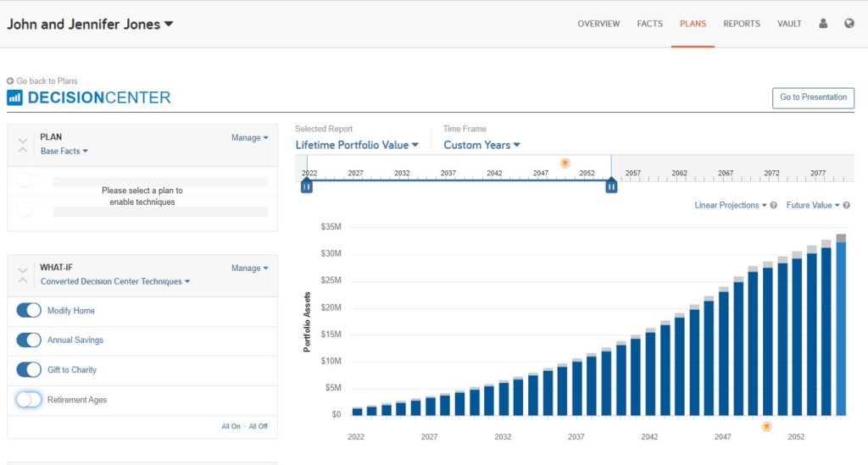The image size is (868, 465).
Task: Click the Decision Center chart logo icon
Action: pyautogui.click(x=14, y=97)
